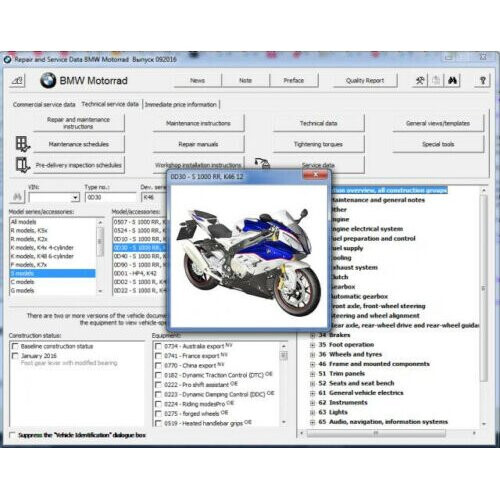
Task: Click the fuel pump icon beside Service data
Action: point(262,163)
